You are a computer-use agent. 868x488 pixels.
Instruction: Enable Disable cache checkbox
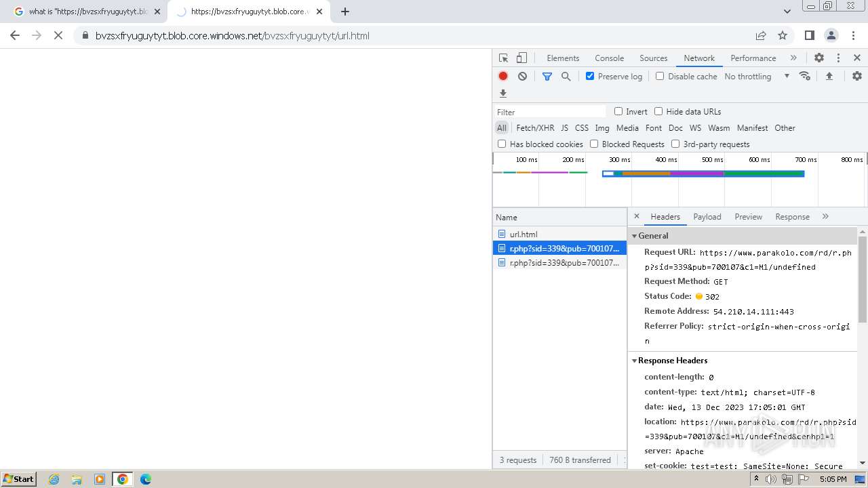(660, 76)
